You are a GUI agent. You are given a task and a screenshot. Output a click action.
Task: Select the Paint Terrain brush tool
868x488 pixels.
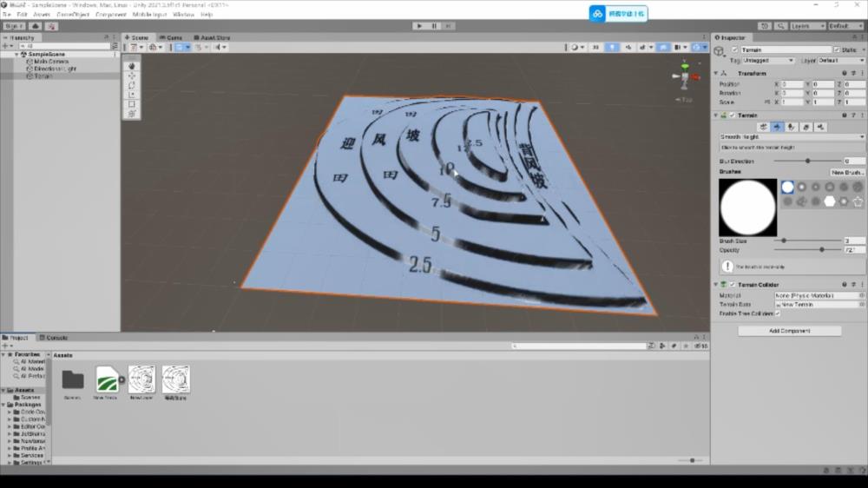coord(777,127)
